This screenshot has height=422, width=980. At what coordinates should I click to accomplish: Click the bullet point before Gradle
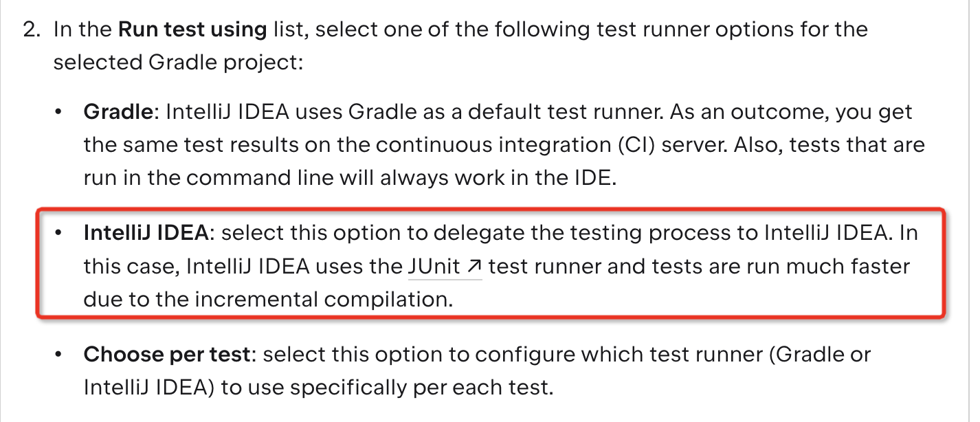pos(60,112)
